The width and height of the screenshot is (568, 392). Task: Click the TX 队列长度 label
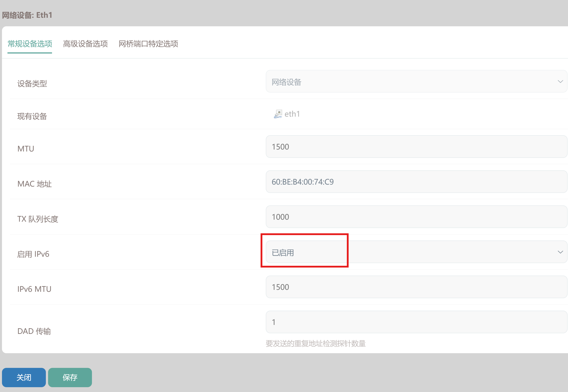point(38,219)
